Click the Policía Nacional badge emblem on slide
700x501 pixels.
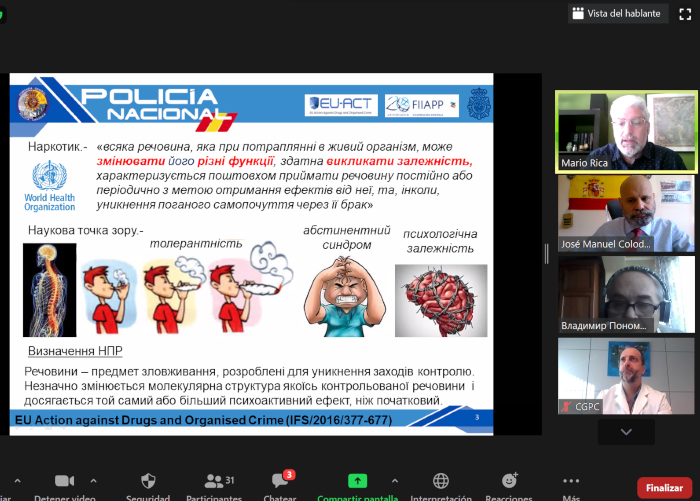[x=32, y=104]
